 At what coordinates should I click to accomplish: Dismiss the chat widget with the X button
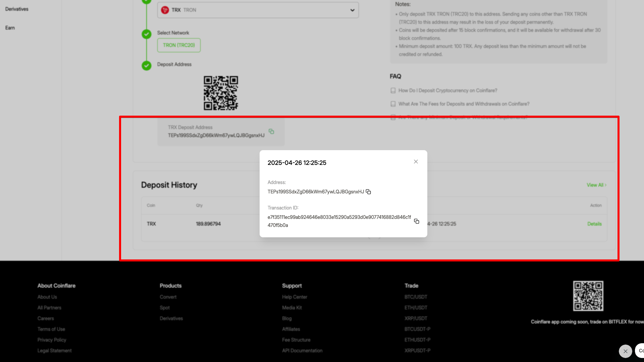[x=625, y=351]
